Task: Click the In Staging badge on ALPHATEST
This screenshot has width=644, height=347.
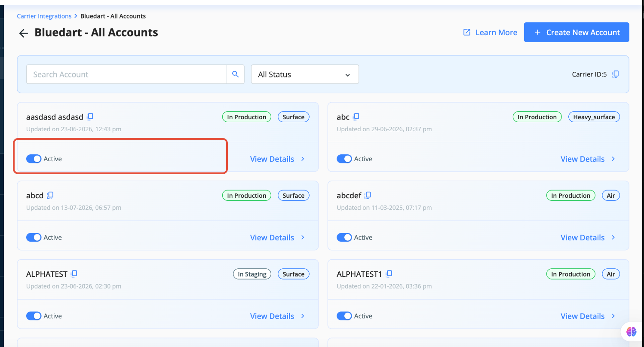Action: [252, 274]
